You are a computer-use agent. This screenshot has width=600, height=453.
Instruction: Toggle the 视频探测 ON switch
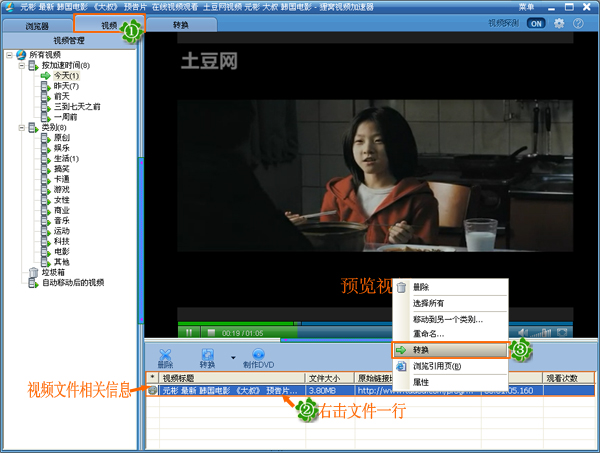536,23
